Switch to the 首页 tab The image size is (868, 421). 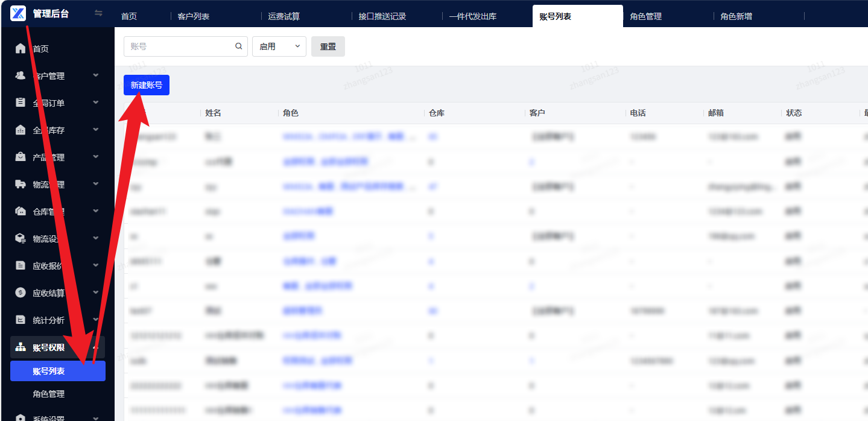click(x=129, y=16)
